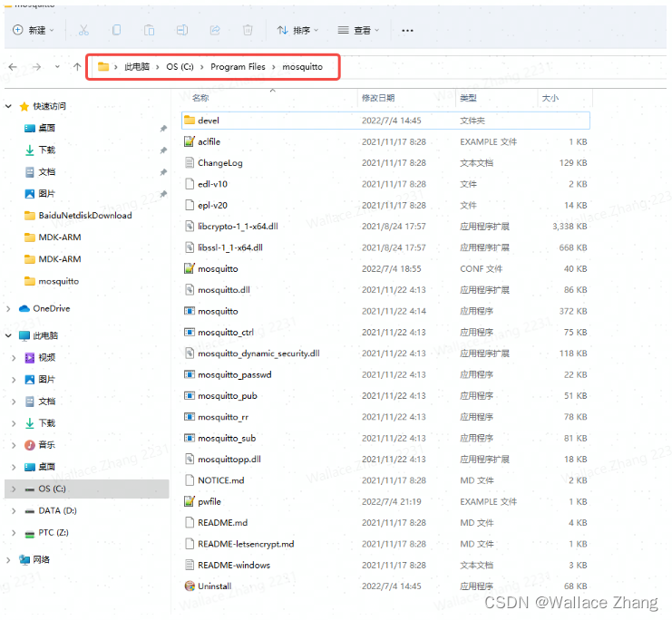Select PTC (Z:) drive in sidebar
Image resolution: width=672 pixels, height=620 pixels.
click(x=54, y=533)
